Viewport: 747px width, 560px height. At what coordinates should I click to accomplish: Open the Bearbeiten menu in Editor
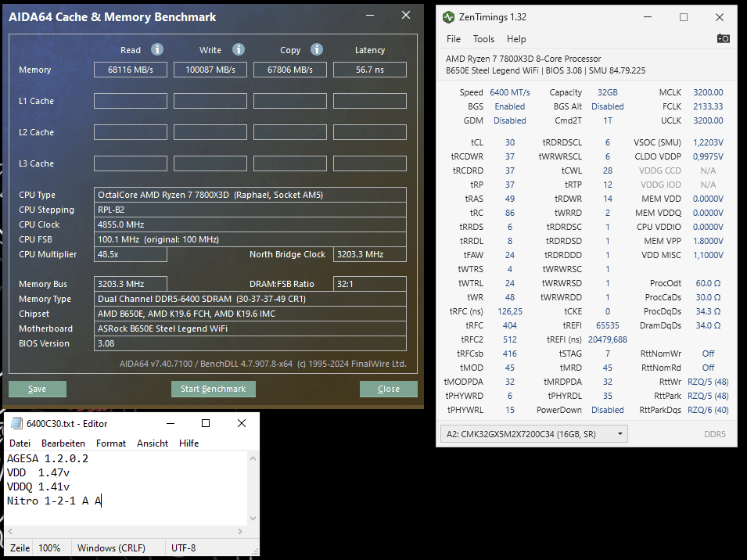[63, 443]
